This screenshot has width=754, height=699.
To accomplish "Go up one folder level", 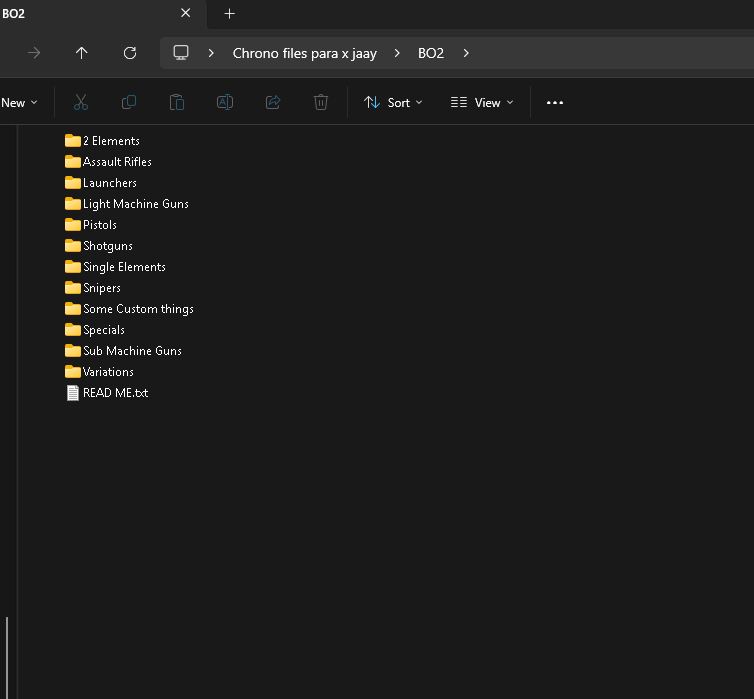I will point(82,53).
